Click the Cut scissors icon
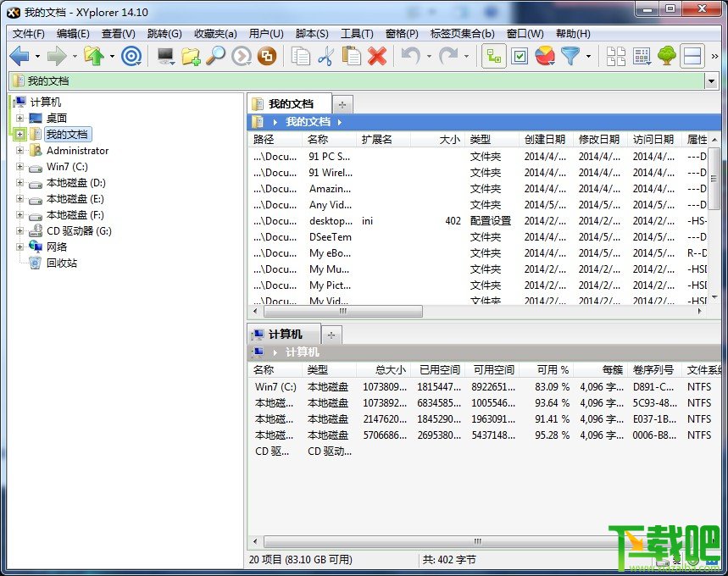 coord(326,57)
